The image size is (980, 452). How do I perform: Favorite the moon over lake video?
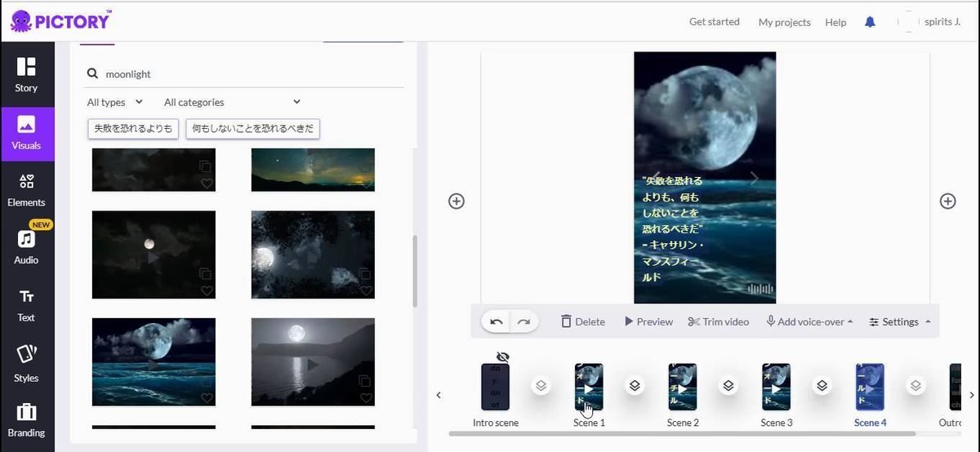point(366,397)
